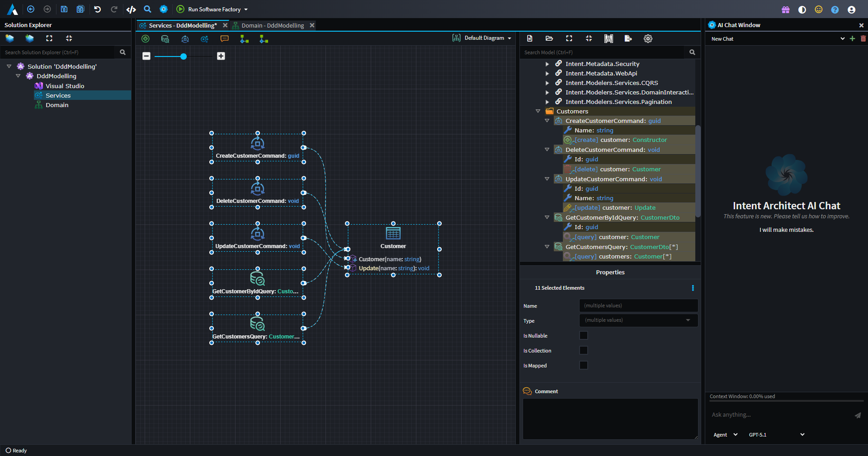Open the code view icon

click(x=131, y=9)
